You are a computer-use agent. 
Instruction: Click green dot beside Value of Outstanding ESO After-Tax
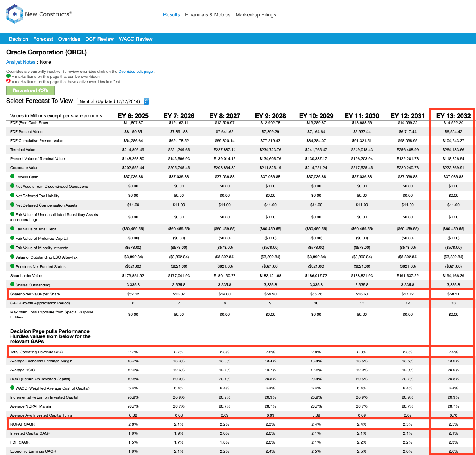(x=13, y=257)
